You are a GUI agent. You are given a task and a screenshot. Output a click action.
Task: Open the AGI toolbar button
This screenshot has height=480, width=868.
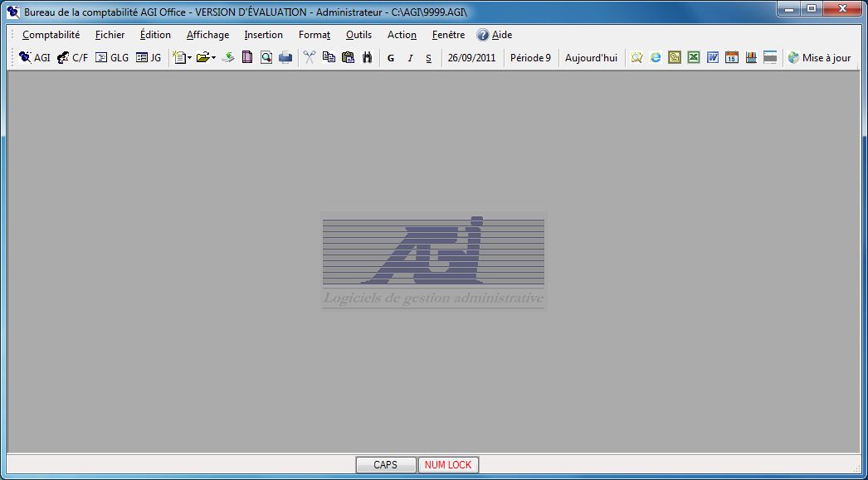tap(34, 57)
